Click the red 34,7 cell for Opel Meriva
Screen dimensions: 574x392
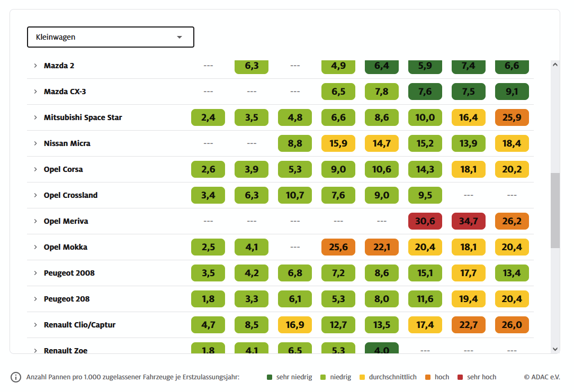coord(468,221)
